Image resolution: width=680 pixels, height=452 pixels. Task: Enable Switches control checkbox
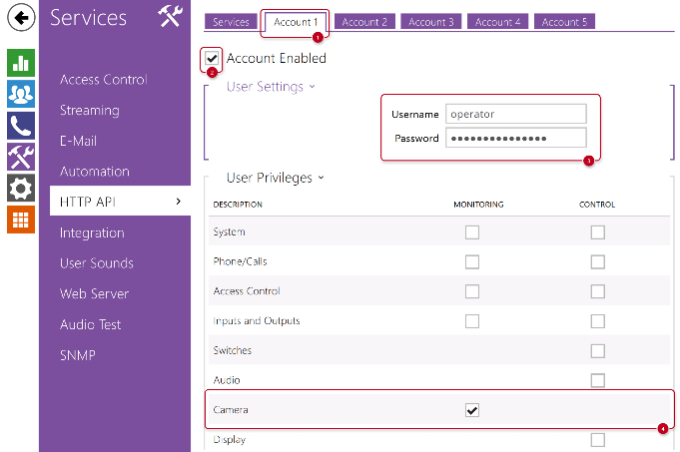click(x=597, y=351)
